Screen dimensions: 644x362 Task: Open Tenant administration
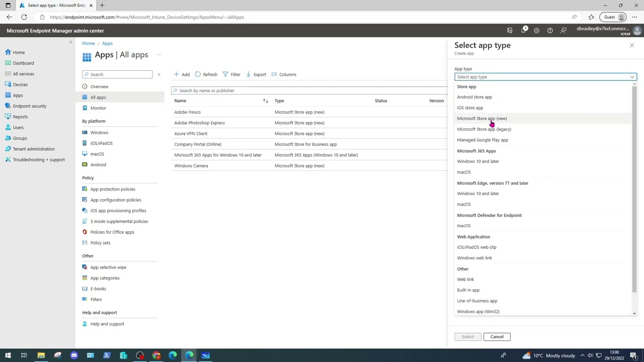pyautogui.click(x=33, y=149)
